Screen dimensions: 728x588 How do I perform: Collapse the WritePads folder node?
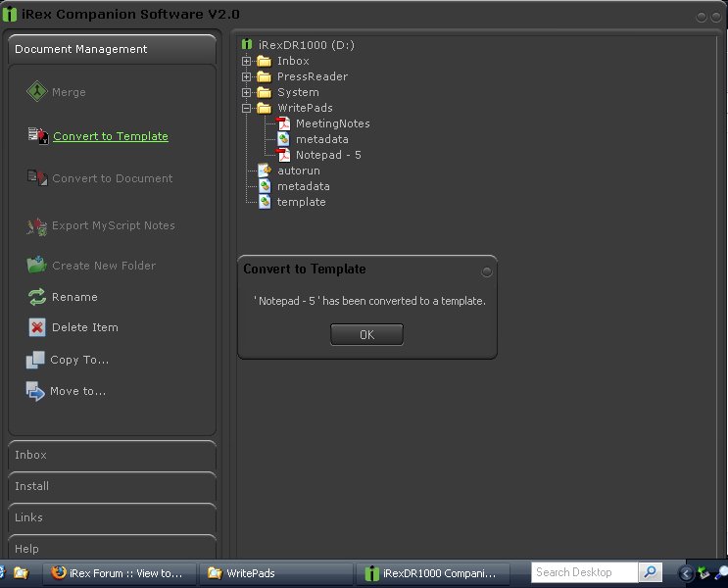tap(247, 108)
